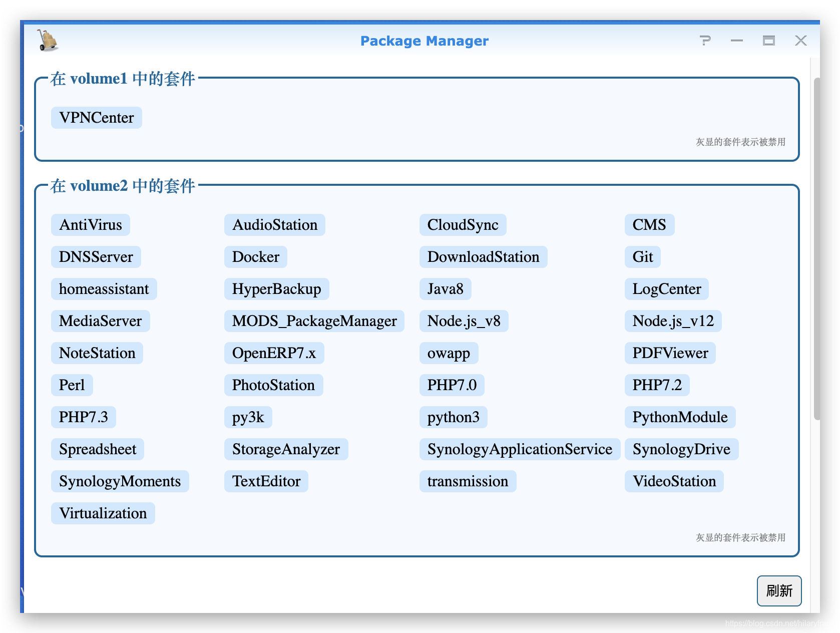The image size is (840, 633).
Task: Select the VPNCenter package in volume1
Action: point(97,118)
